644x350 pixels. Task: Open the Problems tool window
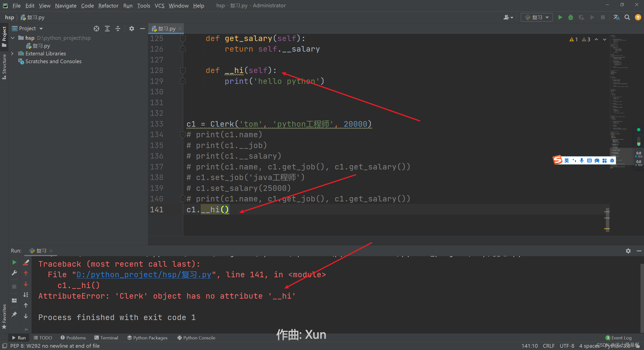73,338
